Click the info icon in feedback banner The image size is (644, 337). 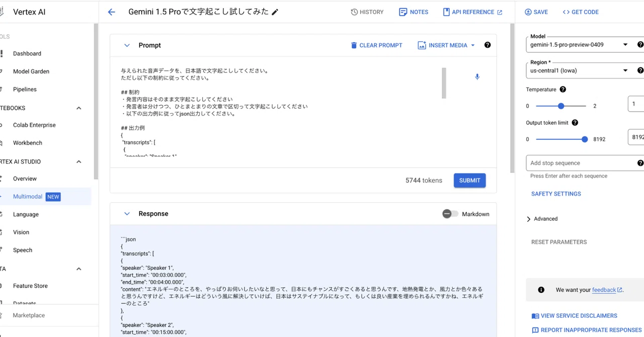(541, 290)
